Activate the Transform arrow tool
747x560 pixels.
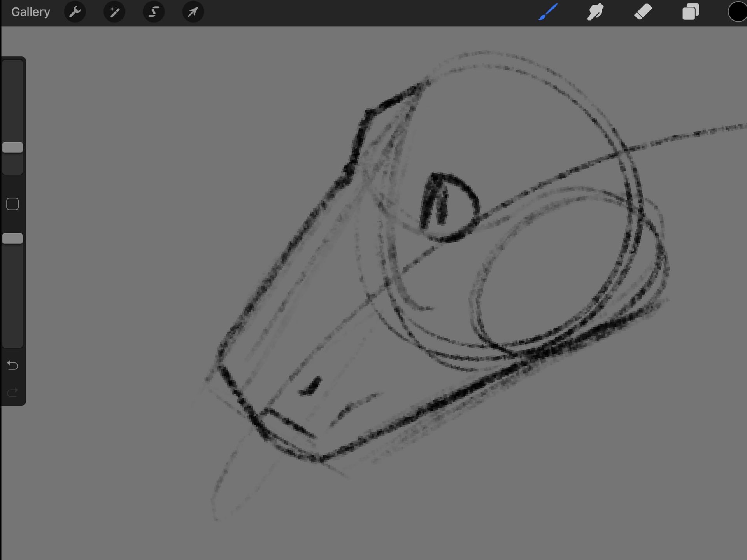(193, 12)
